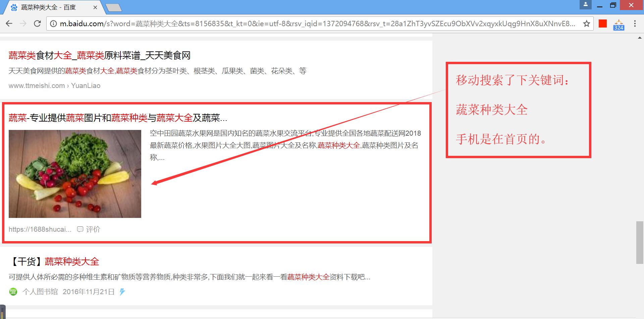
Task: Close the 蔬菜种类大全 tab with its X
Action: tap(95, 7)
